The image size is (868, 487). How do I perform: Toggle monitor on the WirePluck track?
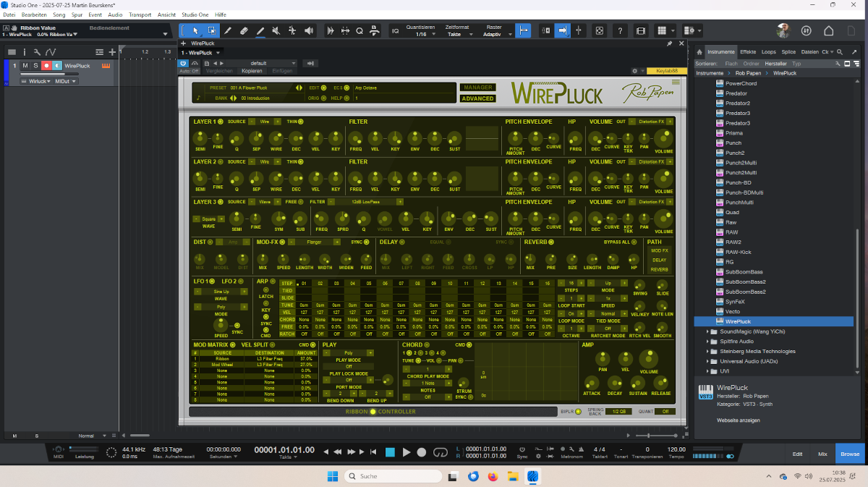[x=57, y=66]
